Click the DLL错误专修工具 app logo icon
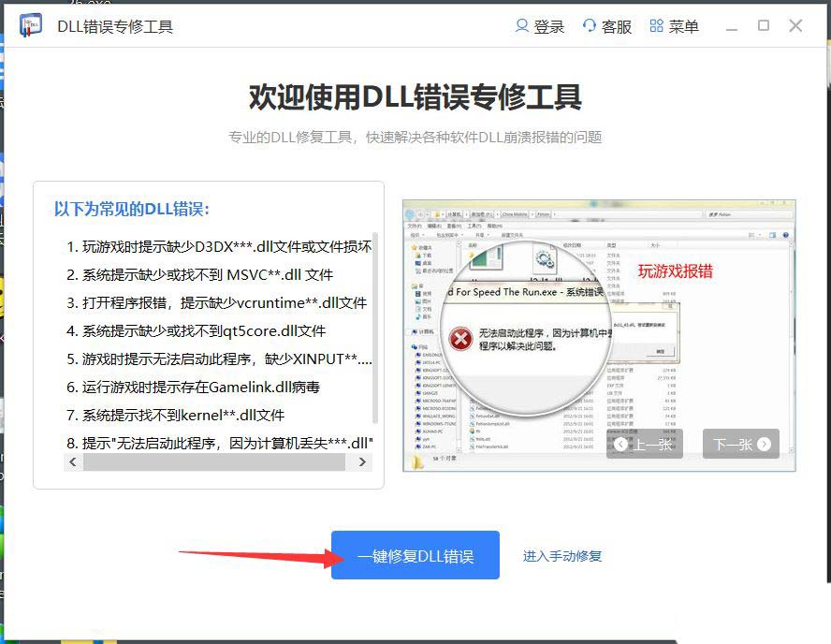 [x=32, y=25]
